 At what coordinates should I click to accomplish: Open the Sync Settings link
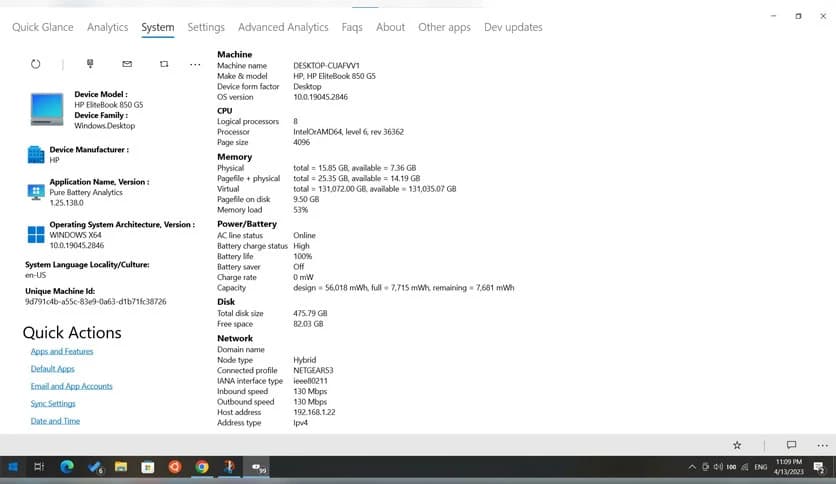tap(53, 404)
